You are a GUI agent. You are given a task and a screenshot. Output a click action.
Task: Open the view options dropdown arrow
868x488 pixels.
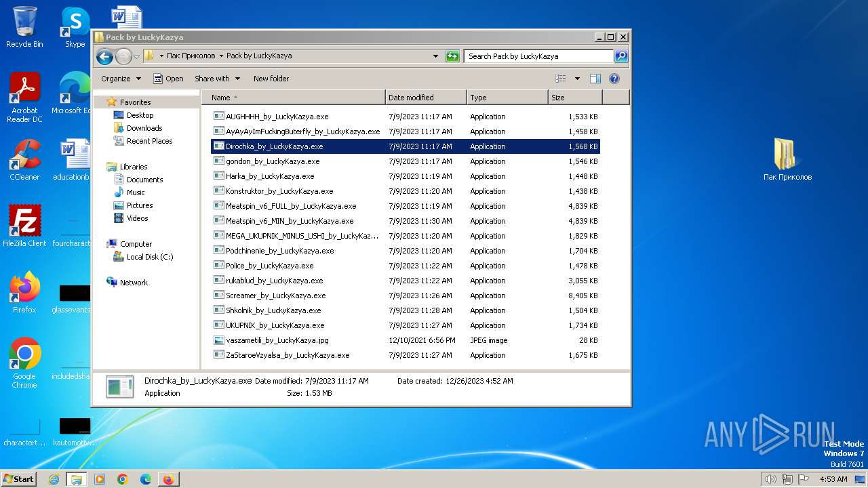(577, 79)
